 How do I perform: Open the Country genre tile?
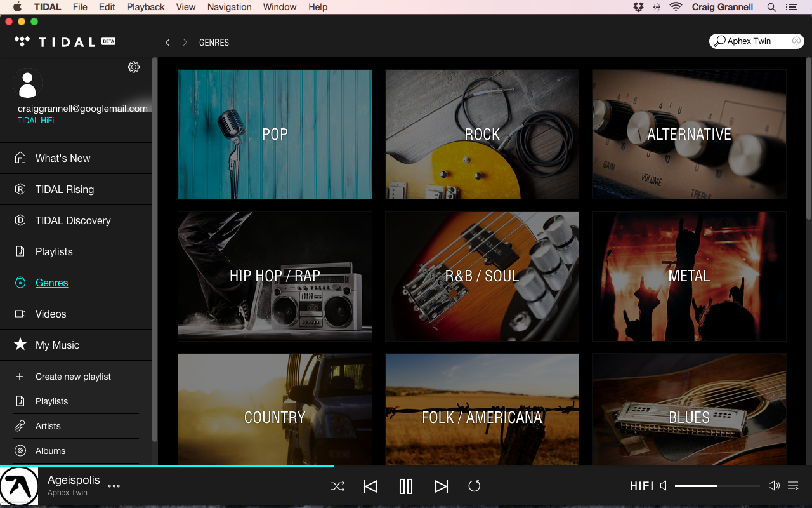point(275,409)
